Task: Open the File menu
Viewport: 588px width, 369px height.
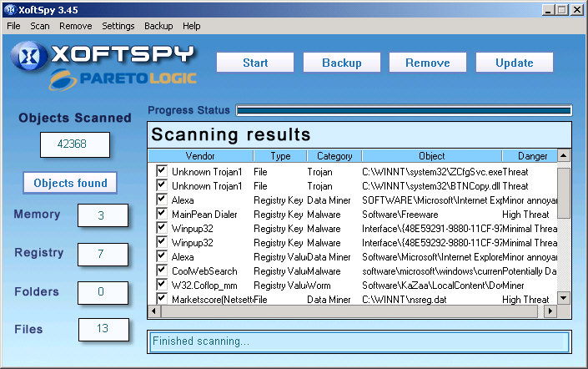Action: click(13, 26)
